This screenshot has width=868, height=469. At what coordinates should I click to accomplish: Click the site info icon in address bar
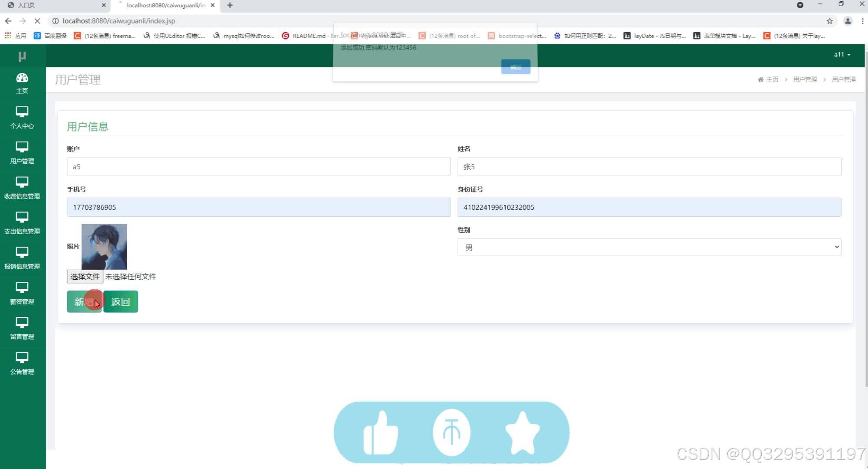coord(56,21)
